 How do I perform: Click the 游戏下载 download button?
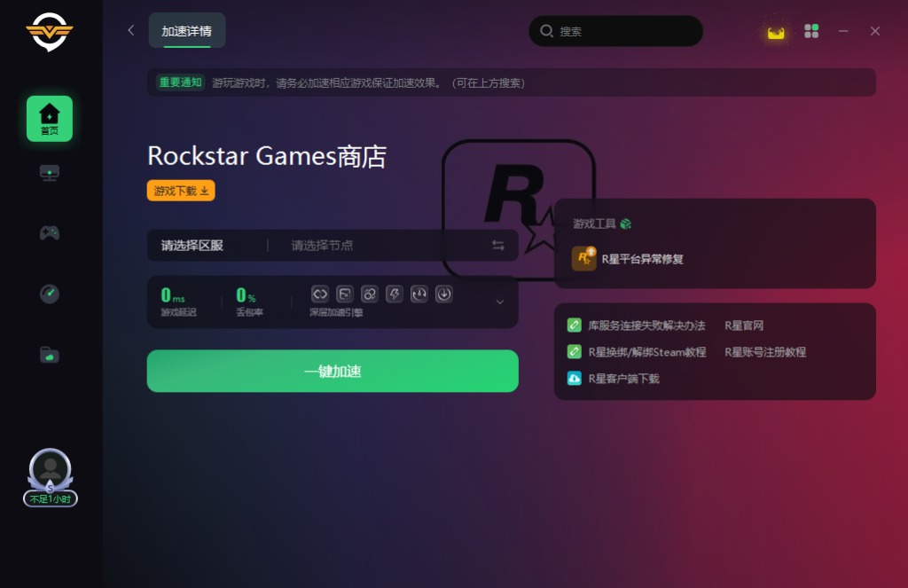[181, 191]
